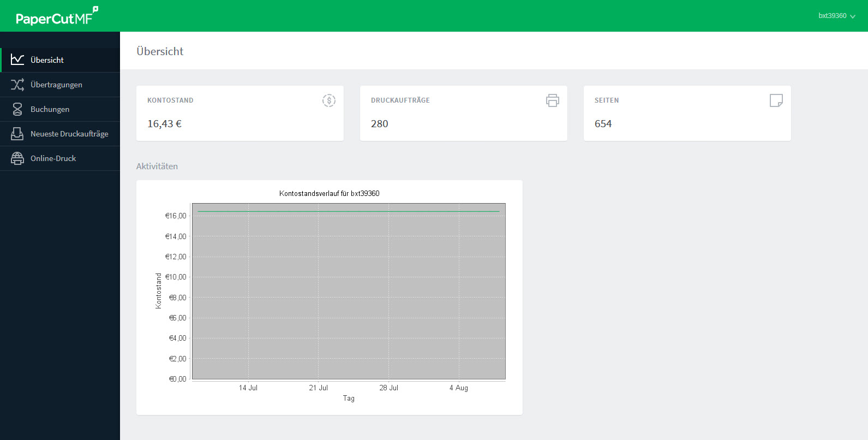Viewport: 868px width, 440px height.
Task: Click the Seiten page icon
Action: pyautogui.click(x=776, y=100)
